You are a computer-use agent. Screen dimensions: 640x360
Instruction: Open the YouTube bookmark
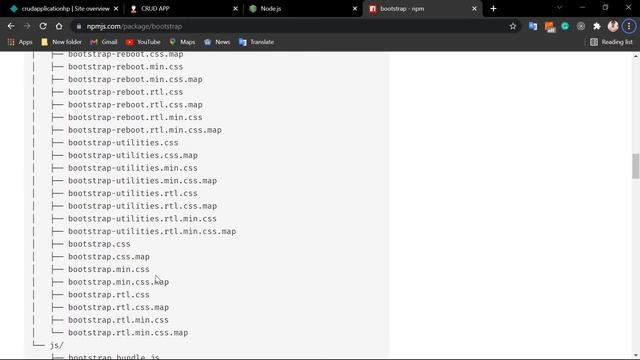click(x=143, y=42)
